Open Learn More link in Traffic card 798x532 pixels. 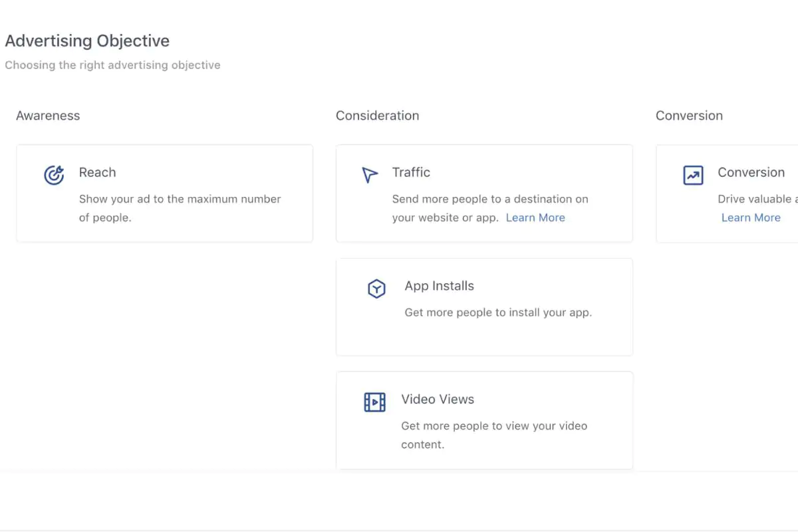[535, 217]
